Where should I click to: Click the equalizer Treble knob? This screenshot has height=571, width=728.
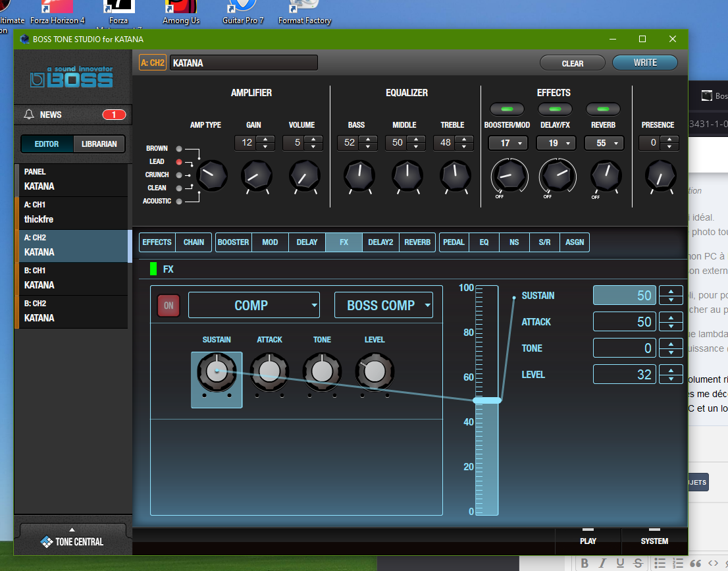[455, 176]
